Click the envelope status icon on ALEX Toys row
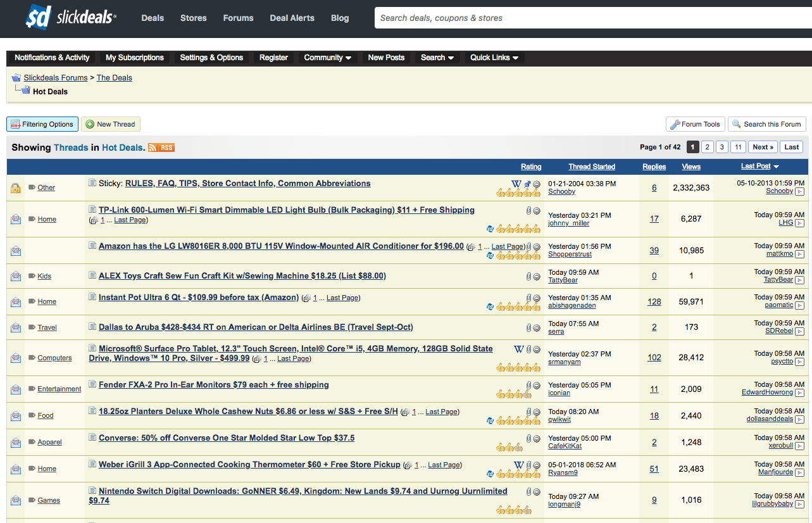The width and height of the screenshot is (812, 523). 15,277
